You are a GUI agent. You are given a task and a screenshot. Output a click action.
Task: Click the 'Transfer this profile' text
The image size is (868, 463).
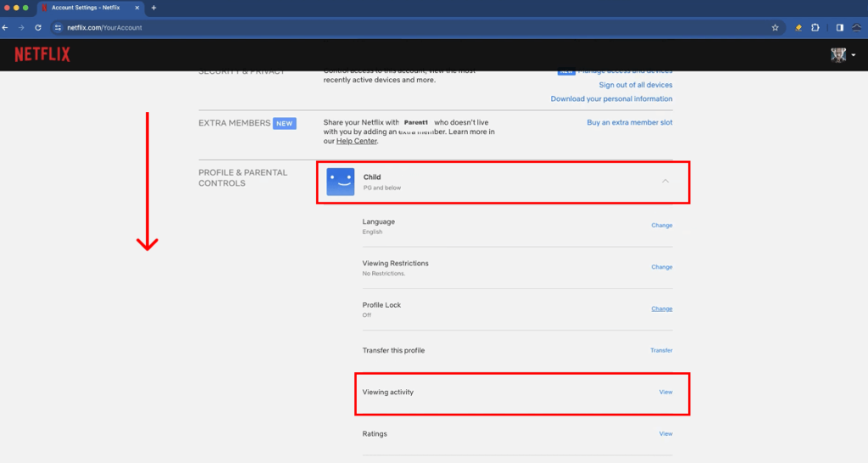click(x=393, y=350)
